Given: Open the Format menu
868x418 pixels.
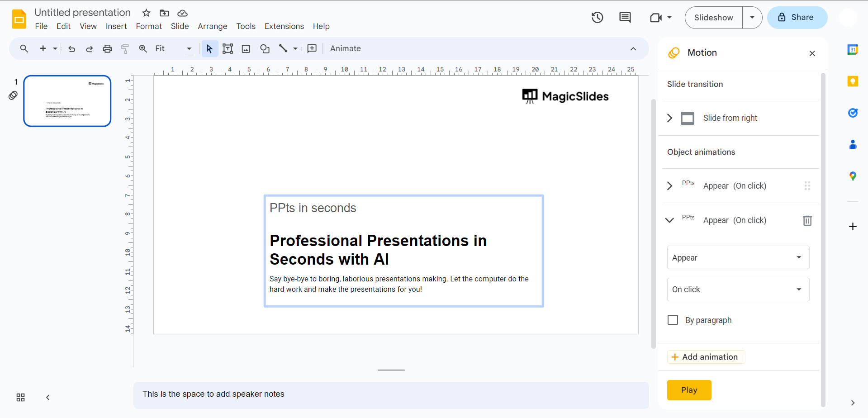Looking at the screenshot, I should (149, 26).
